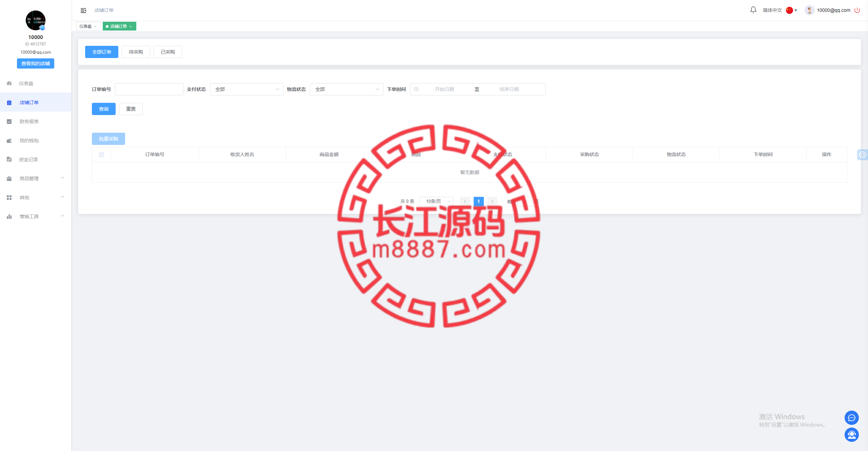Open the chat bubble floating button

pos(851,418)
